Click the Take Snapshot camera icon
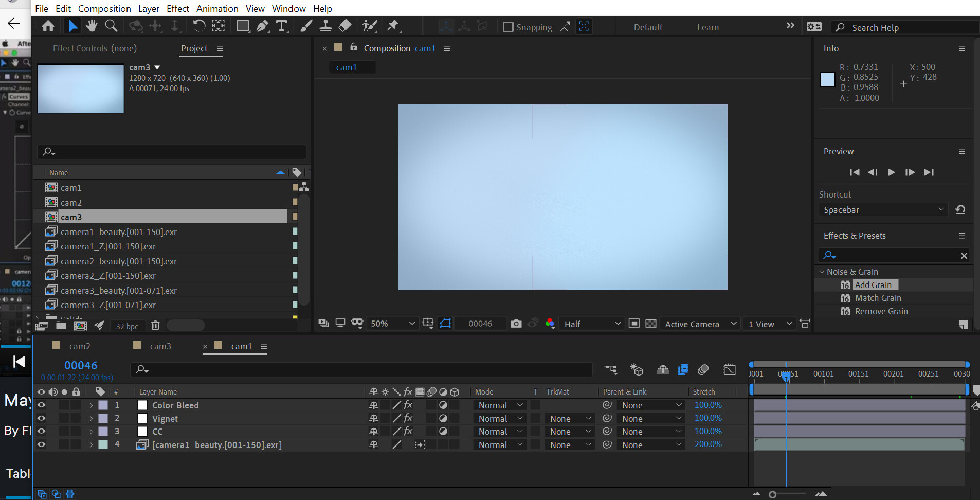This screenshot has width=980, height=500. 516,324
